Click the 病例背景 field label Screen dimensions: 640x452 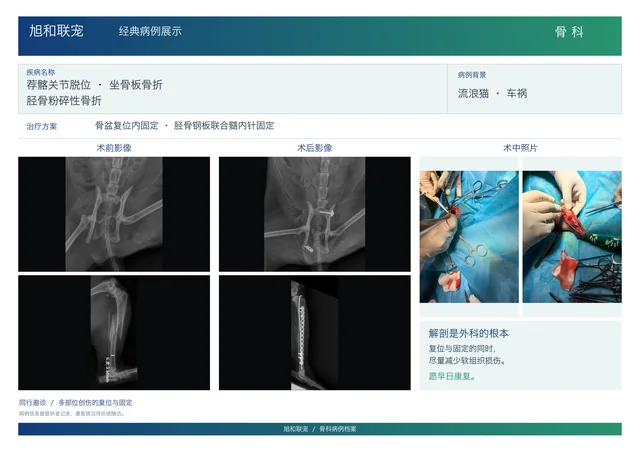472,75
